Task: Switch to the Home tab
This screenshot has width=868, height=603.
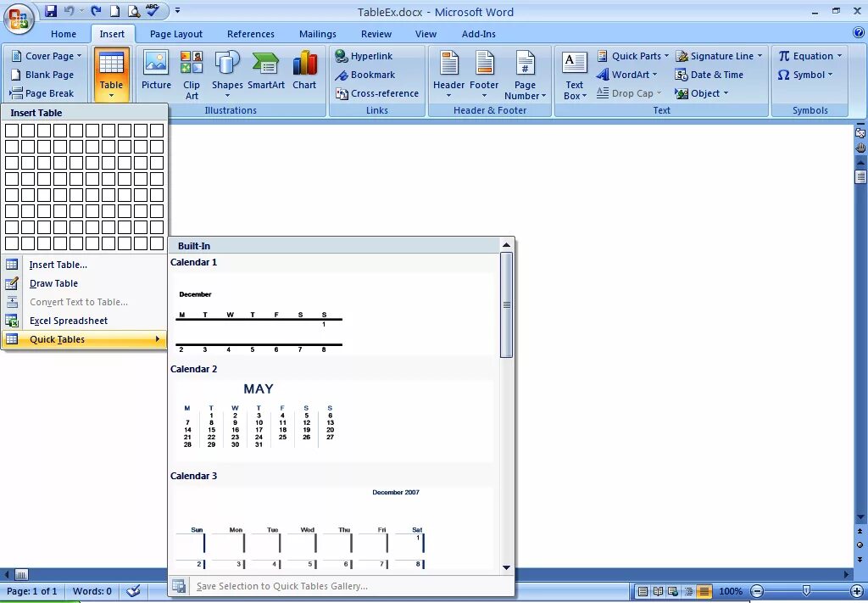Action: coord(64,34)
